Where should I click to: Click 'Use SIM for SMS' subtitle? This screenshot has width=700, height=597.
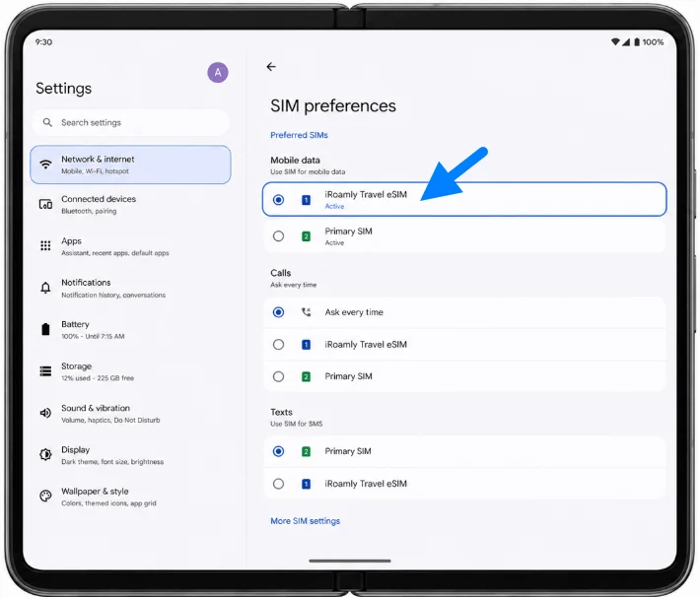point(297,424)
